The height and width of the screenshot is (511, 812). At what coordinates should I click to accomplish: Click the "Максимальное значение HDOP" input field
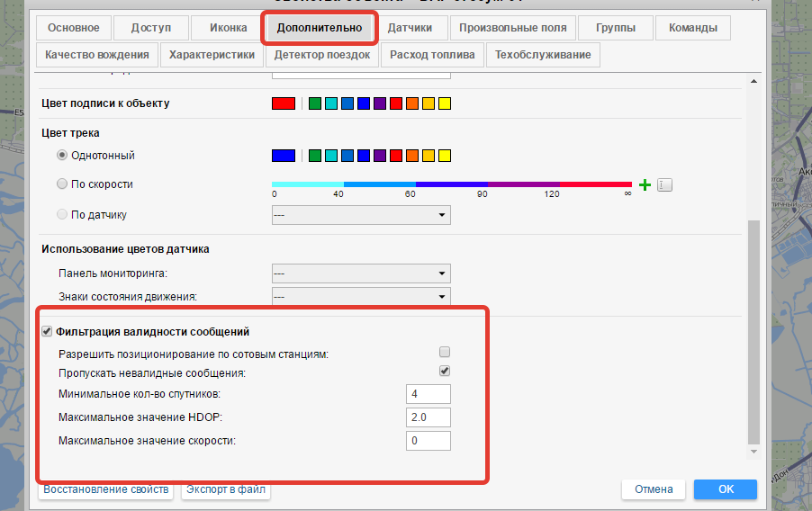tap(428, 417)
